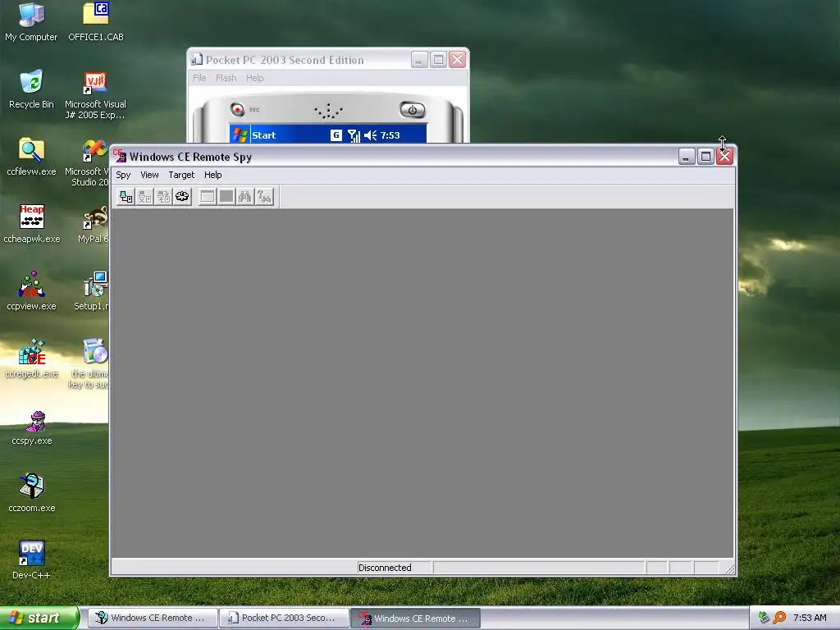The width and height of the screenshot is (840, 630).
Task: Open Help menu in Pocket PC emulator window
Action: (x=254, y=78)
